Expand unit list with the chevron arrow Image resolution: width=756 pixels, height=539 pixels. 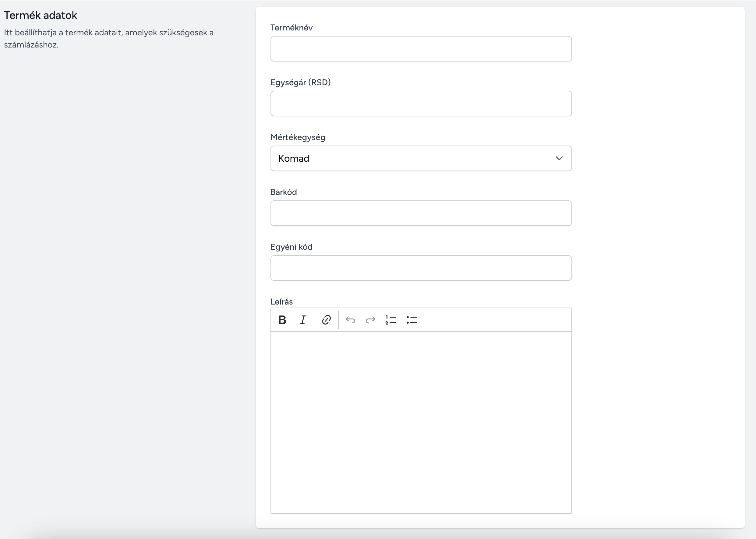click(x=559, y=158)
